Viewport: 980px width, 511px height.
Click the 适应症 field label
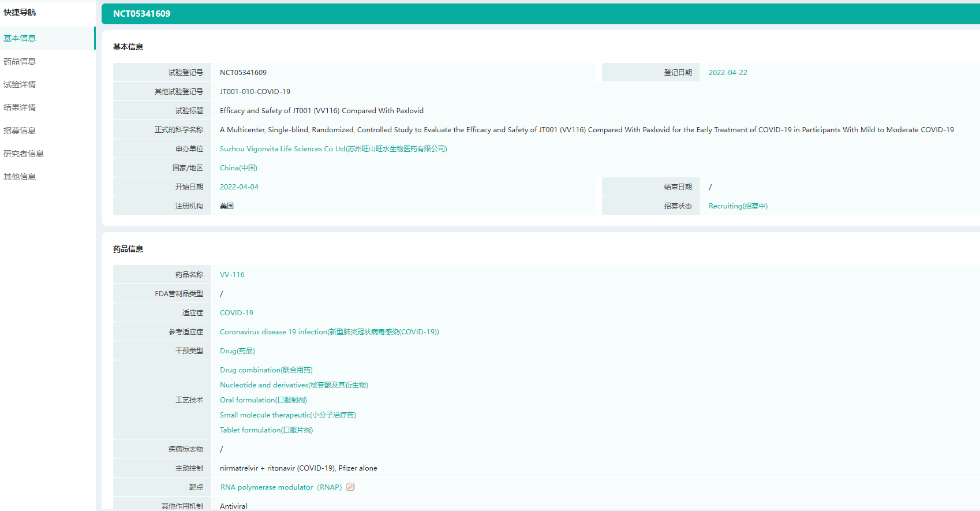[193, 313]
